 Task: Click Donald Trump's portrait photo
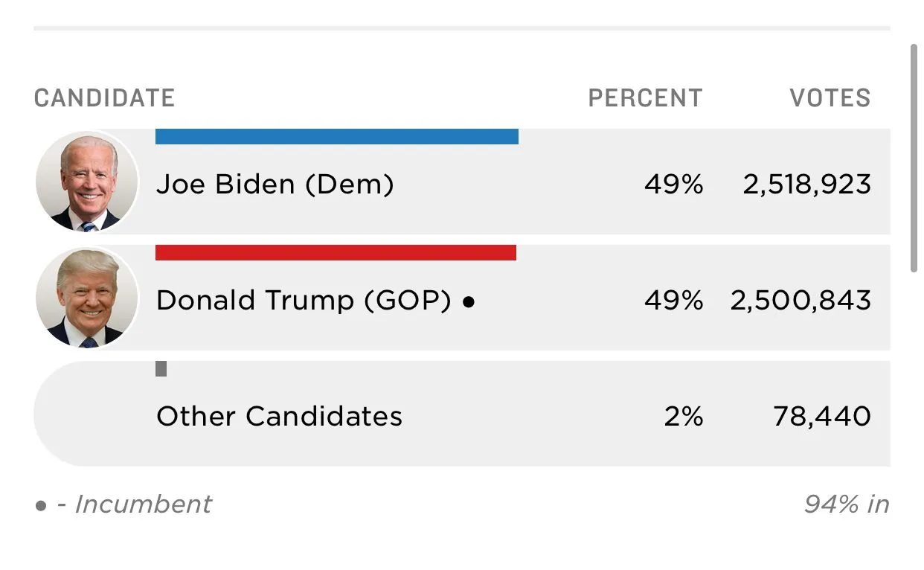(x=87, y=298)
